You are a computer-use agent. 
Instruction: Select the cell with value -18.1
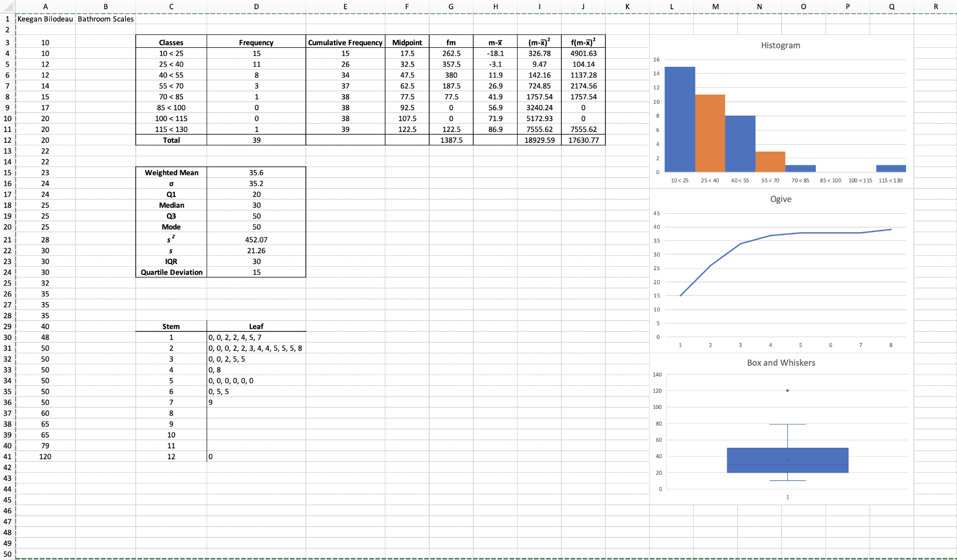(495, 53)
